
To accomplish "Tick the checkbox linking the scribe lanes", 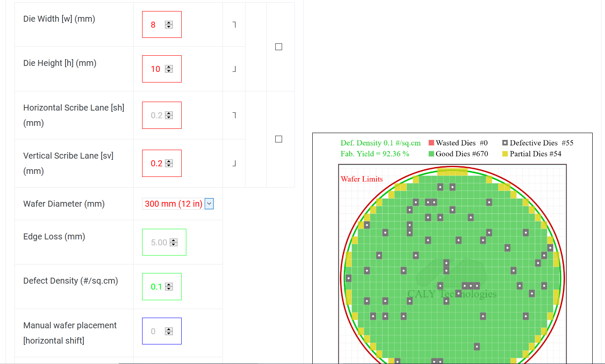I will coord(279,139).
